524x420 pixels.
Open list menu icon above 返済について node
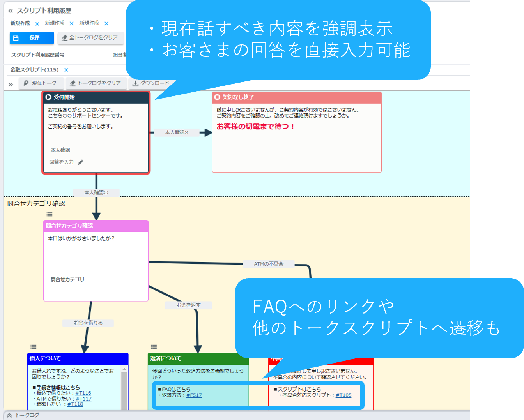[154, 347]
